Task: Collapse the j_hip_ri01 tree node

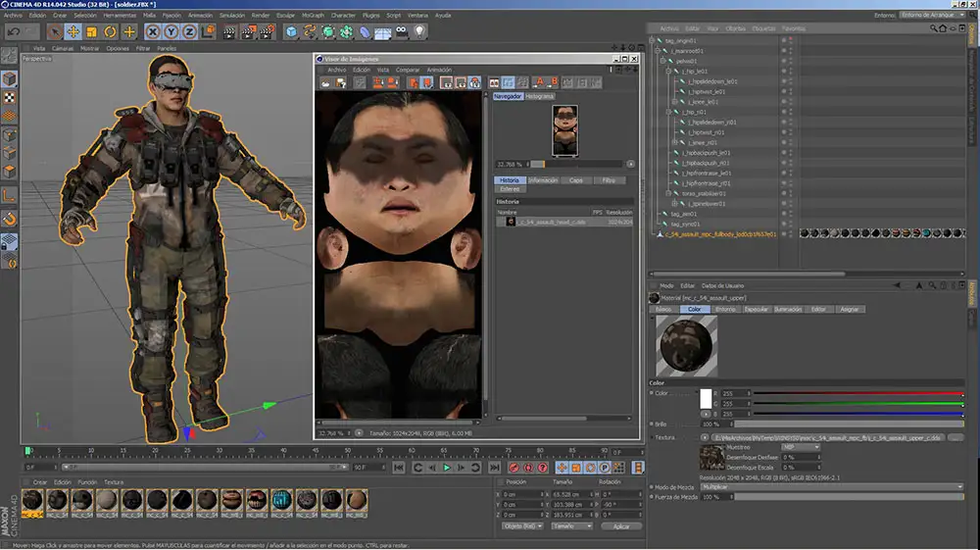Action: click(668, 112)
